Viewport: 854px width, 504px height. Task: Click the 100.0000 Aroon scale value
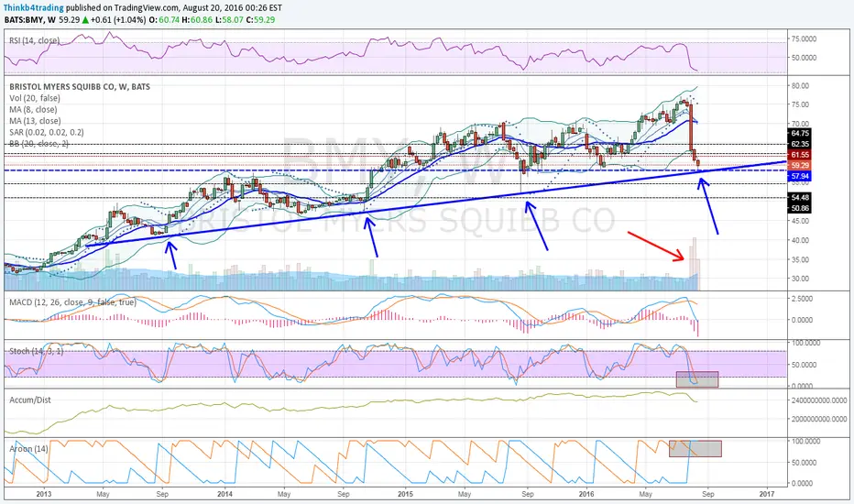805,442
